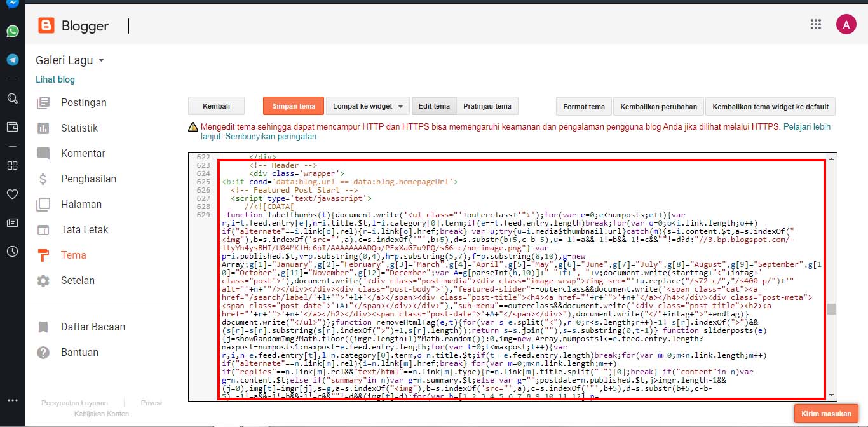Click the Kembali button
Image resolution: width=868 pixels, height=427 pixels.
217,106
